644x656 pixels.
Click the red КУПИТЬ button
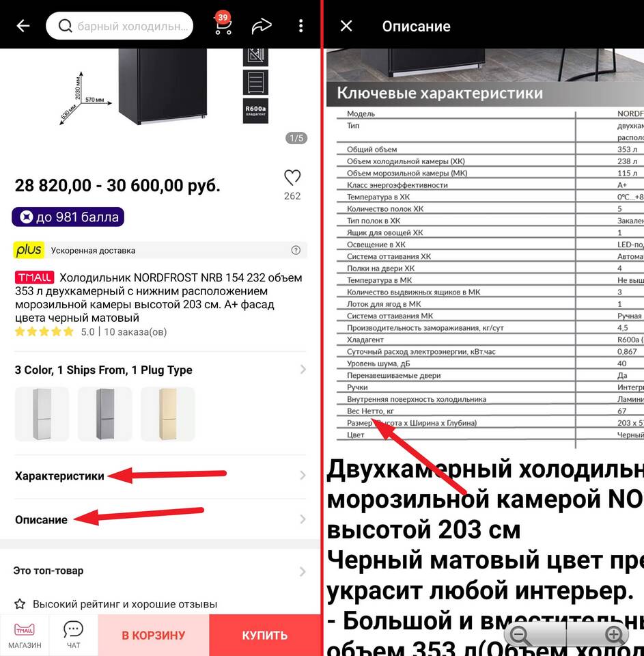(265, 635)
